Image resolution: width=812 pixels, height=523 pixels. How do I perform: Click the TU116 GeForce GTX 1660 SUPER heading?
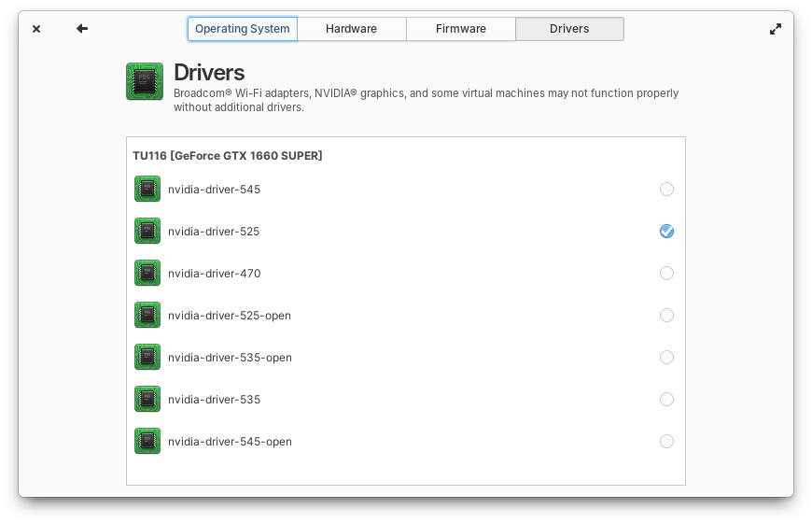[228, 156]
